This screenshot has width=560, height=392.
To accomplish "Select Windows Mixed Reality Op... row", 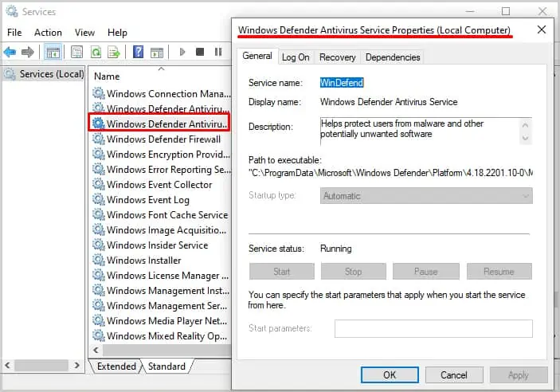I will coord(160,336).
